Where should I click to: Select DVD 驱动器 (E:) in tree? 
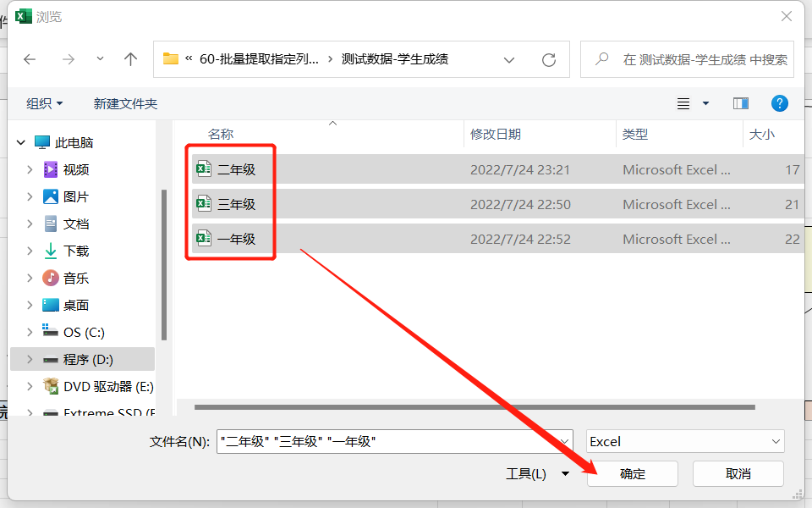[108, 387]
